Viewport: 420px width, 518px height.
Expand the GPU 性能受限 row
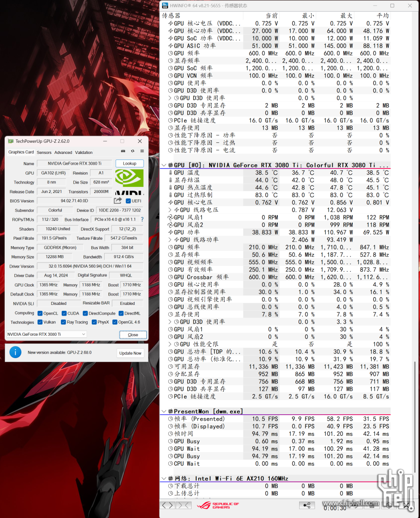170,344
